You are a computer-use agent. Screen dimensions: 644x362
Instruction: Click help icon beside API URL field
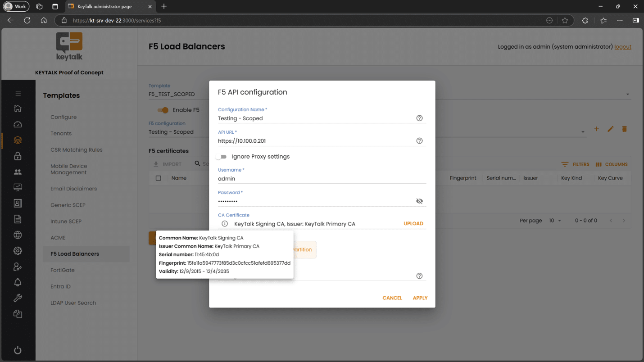pyautogui.click(x=419, y=141)
